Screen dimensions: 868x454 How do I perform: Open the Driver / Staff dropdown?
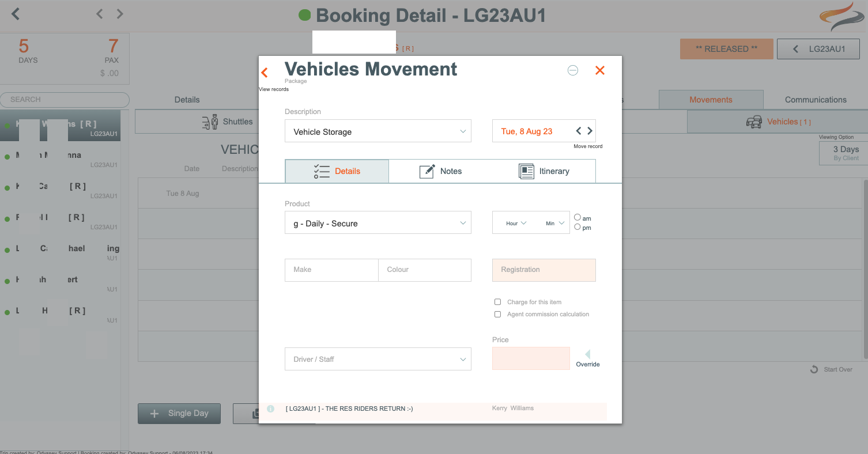click(378, 359)
